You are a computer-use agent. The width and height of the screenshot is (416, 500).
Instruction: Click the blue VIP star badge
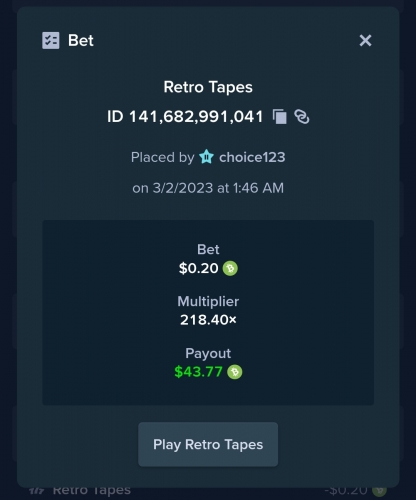click(206, 157)
